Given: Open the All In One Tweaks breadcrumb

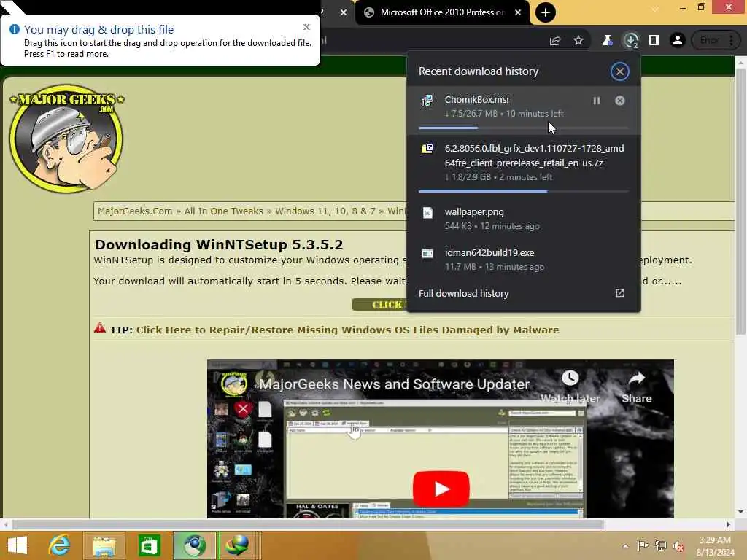Looking at the screenshot, I should (223, 211).
